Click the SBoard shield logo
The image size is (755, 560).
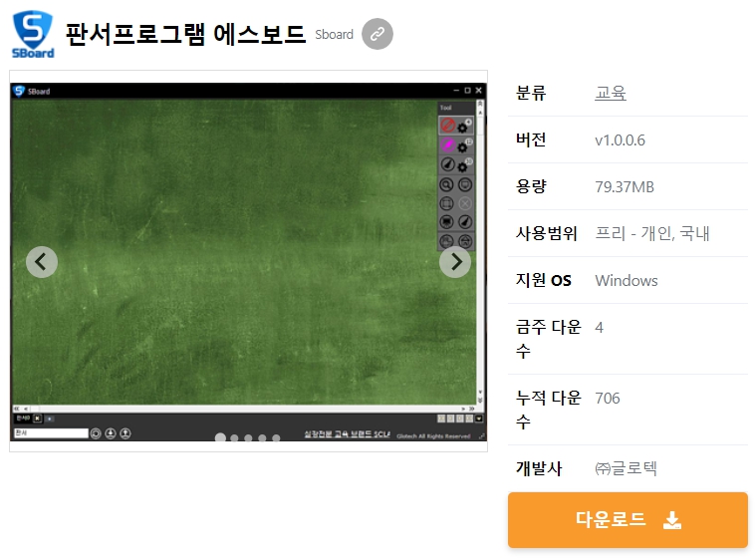pos(33,34)
